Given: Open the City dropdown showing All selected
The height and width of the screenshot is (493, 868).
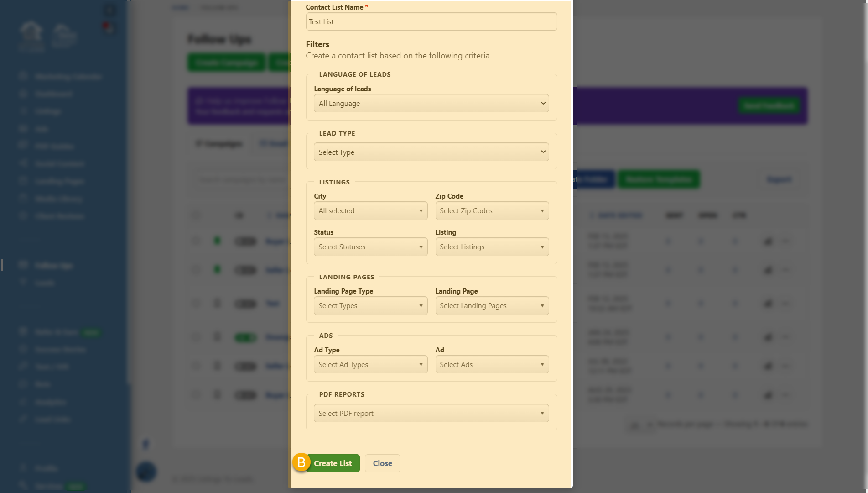Looking at the screenshot, I should (x=370, y=210).
